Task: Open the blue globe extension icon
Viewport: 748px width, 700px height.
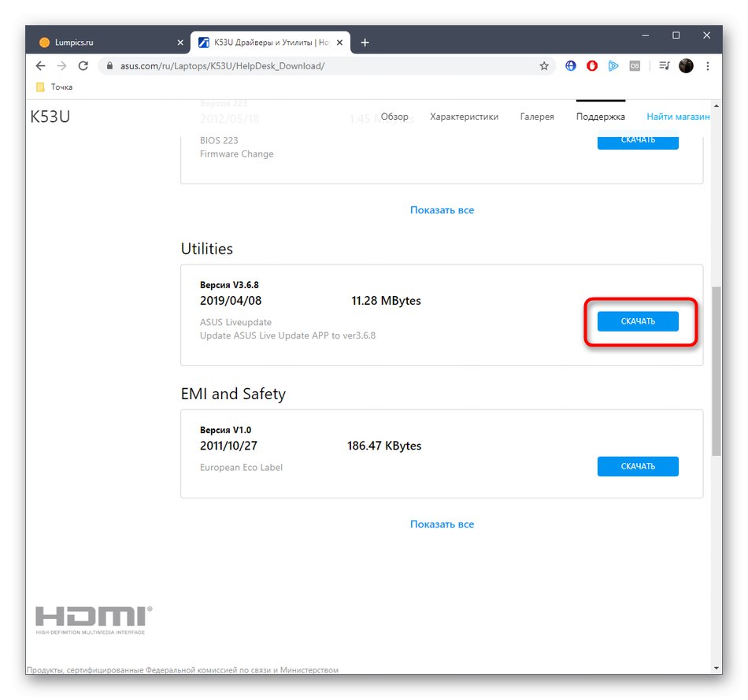Action: point(571,66)
